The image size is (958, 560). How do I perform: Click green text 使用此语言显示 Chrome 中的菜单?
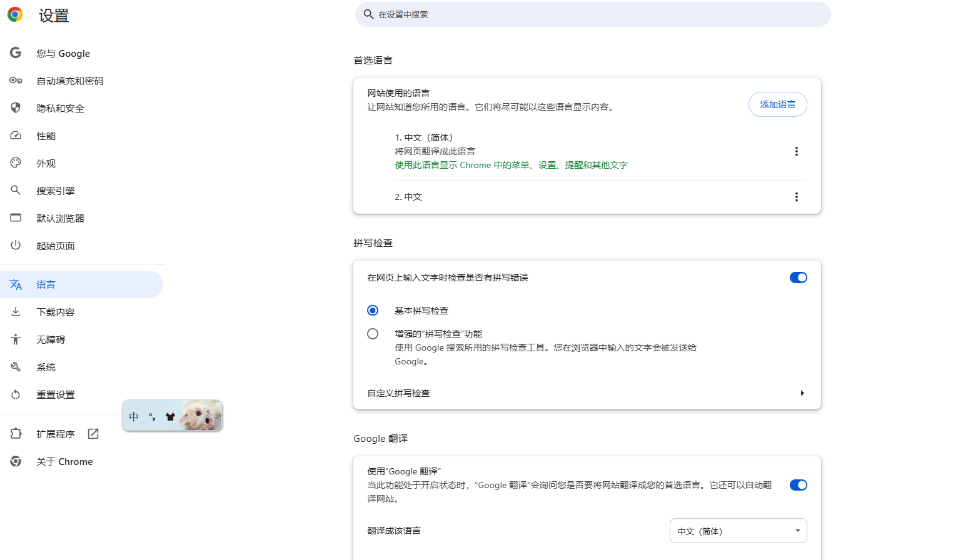[x=511, y=165]
